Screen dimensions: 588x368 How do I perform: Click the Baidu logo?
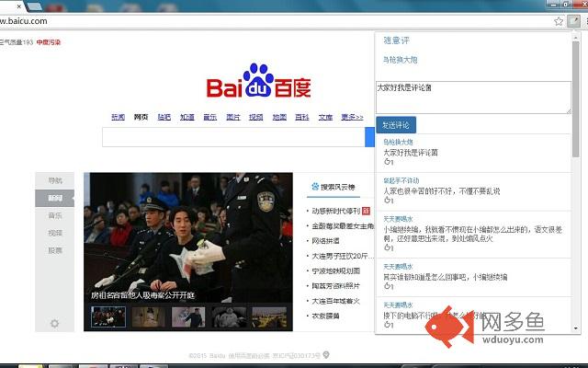[x=258, y=81]
